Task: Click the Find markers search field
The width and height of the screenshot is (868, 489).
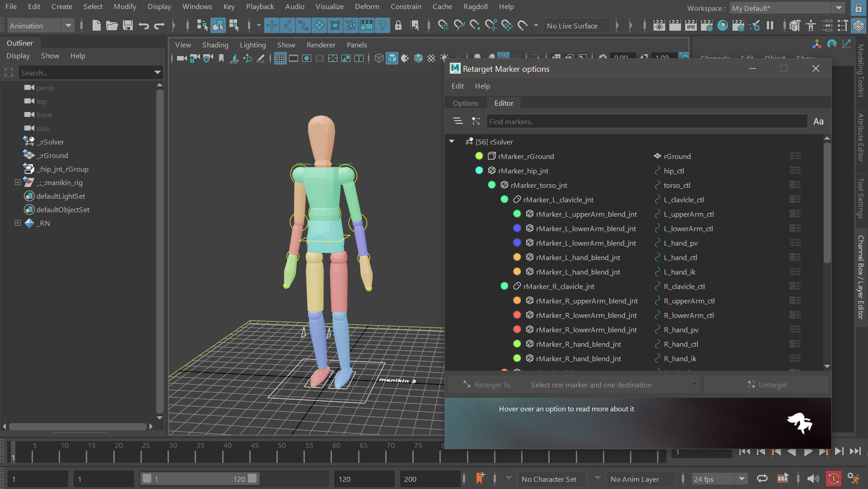Action: (x=646, y=121)
